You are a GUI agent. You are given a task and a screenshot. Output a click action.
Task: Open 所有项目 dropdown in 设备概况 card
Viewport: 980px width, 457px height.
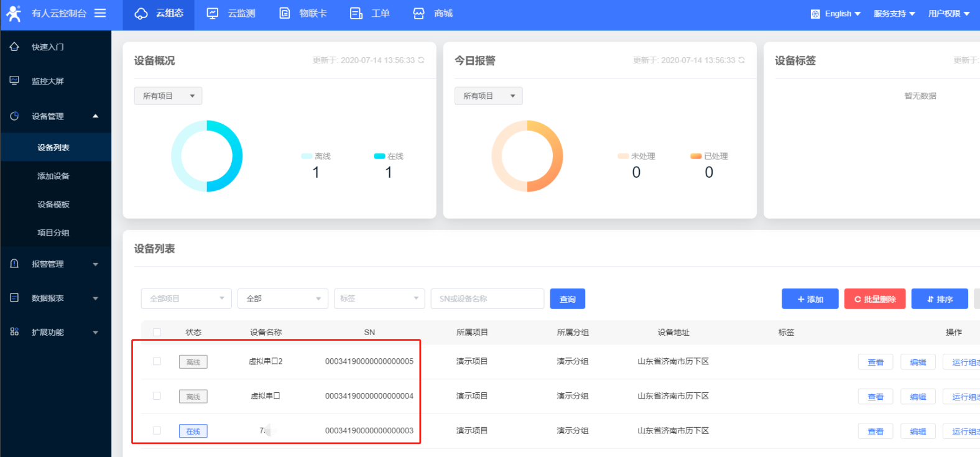tap(168, 96)
